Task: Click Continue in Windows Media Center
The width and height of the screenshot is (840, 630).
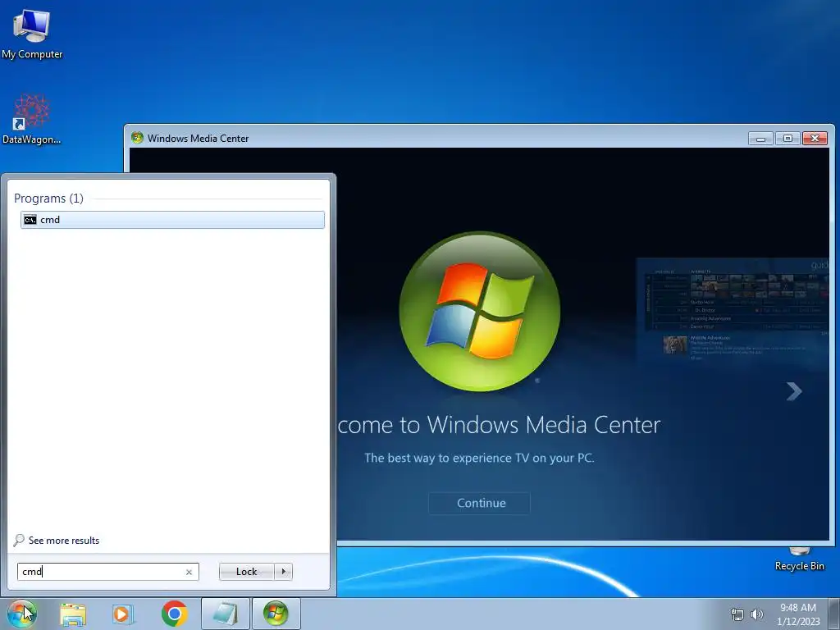Action: (481, 503)
